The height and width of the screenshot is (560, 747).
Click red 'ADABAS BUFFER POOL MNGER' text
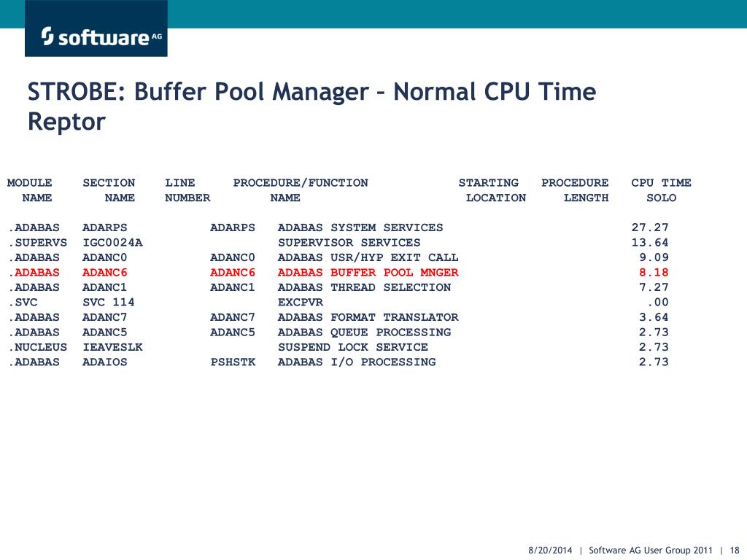tap(368, 273)
